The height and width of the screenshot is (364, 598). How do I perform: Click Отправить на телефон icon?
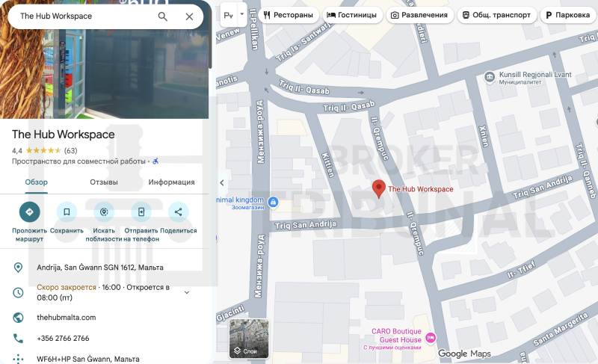pos(141,212)
